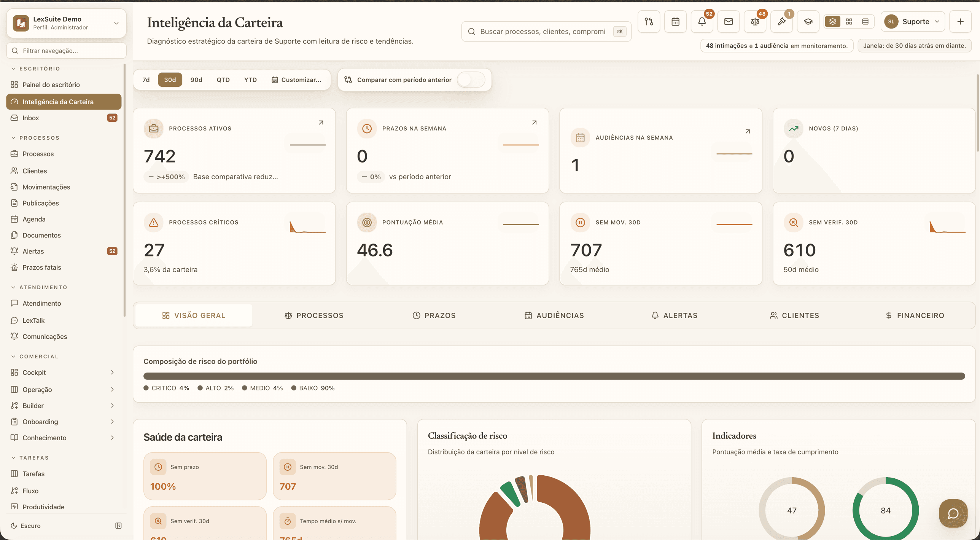Click the Tarefas board icon
The height and width of the screenshot is (540, 980).
[x=14, y=474]
